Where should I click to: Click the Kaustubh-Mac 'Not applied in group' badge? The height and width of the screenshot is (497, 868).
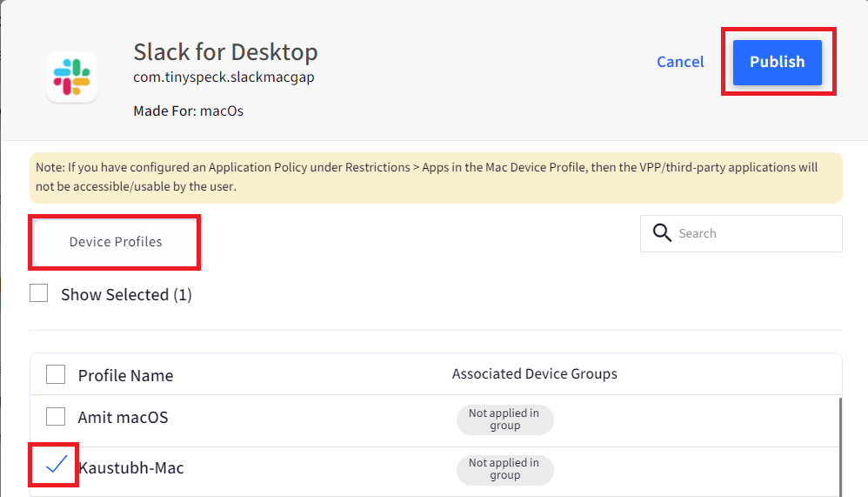click(x=504, y=469)
